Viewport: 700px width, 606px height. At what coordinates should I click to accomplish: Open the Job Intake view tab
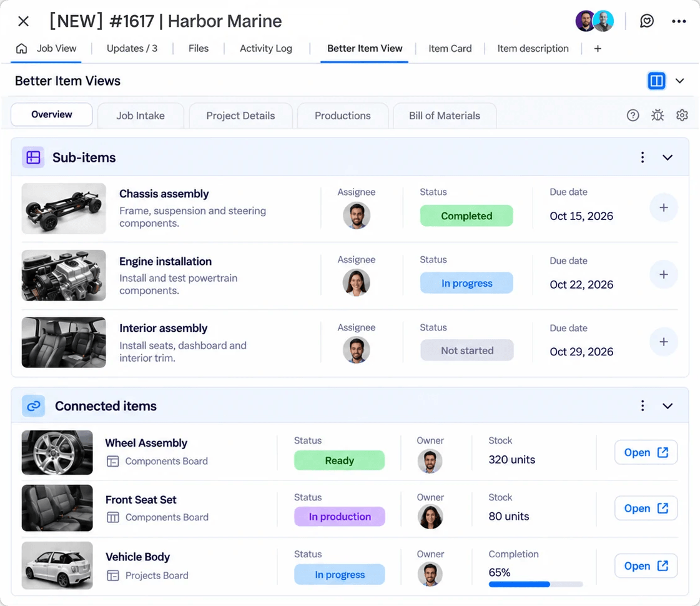(x=140, y=116)
